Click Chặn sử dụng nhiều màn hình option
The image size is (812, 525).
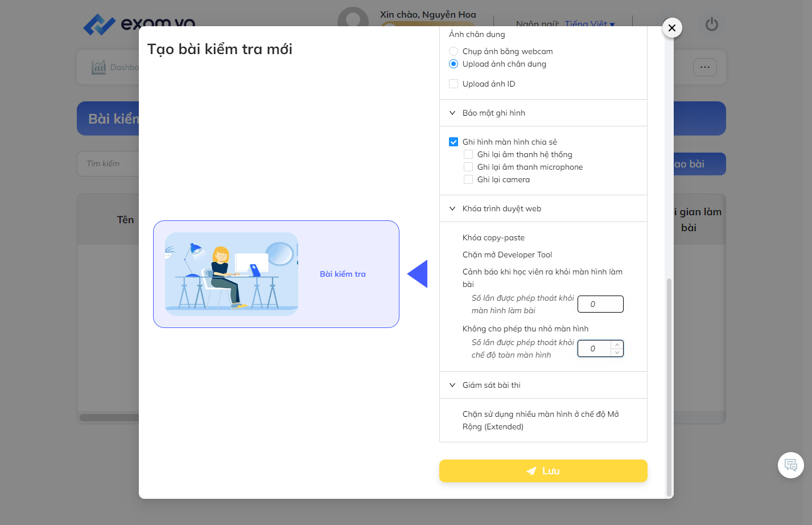pos(541,420)
